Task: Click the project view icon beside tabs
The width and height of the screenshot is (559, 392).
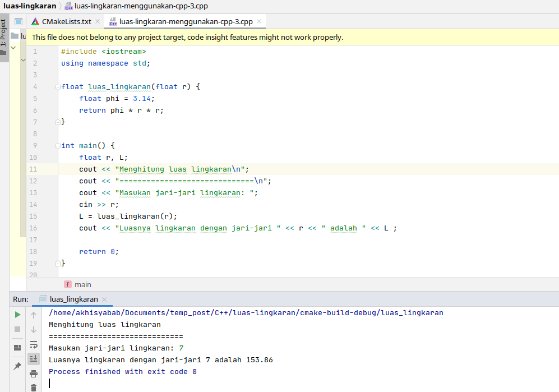Action: [19, 22]
